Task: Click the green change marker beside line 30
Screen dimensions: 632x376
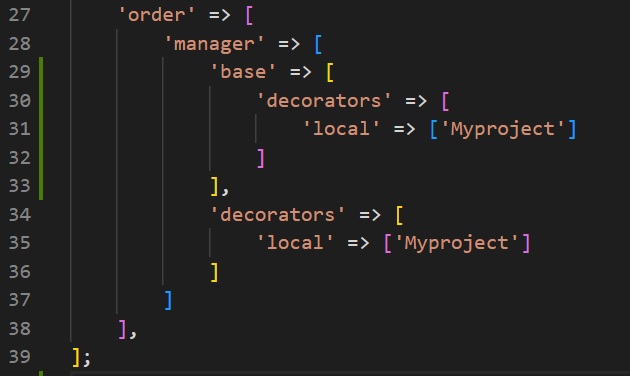Action: click(41, 100)
